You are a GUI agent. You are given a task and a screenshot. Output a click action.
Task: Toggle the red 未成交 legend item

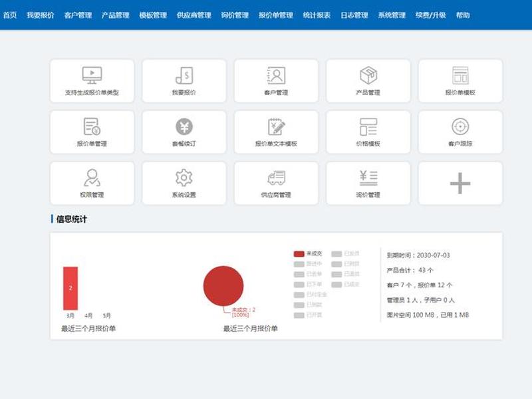tap(308, 254)
